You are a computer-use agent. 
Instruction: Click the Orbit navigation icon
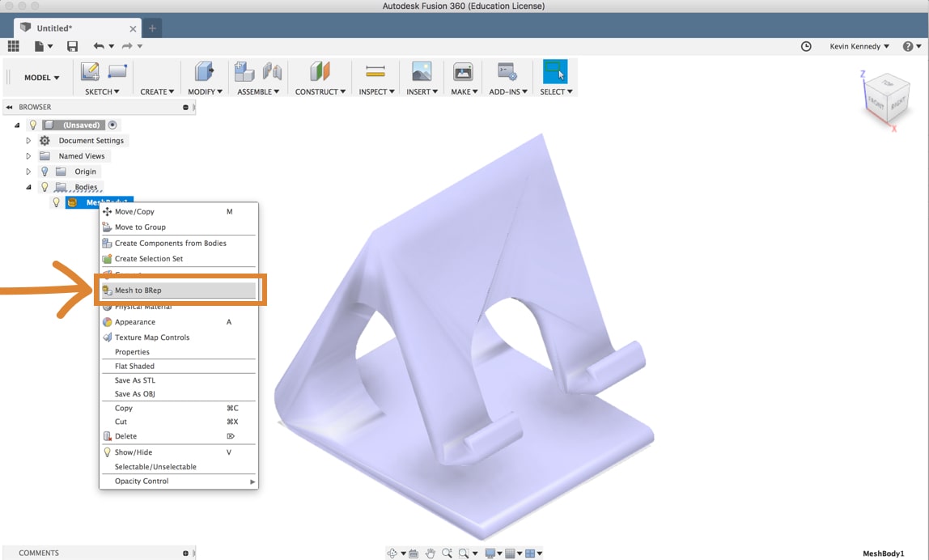tap(392, 554)
